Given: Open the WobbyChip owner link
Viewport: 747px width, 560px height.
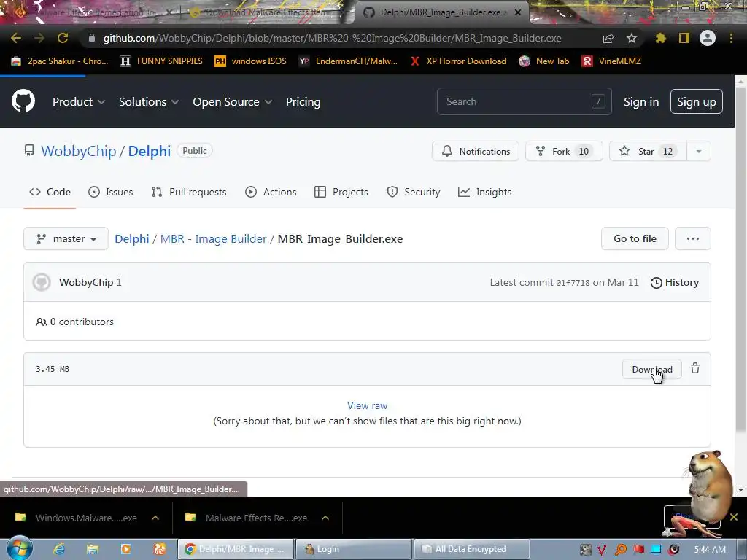Looking at the screenshot, I should coord(79,151).
